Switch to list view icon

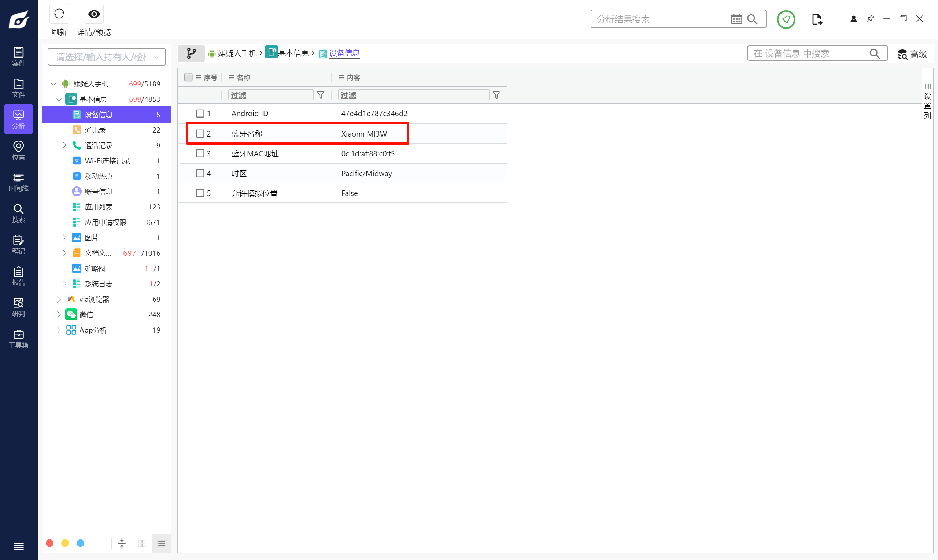pos(162,544)
